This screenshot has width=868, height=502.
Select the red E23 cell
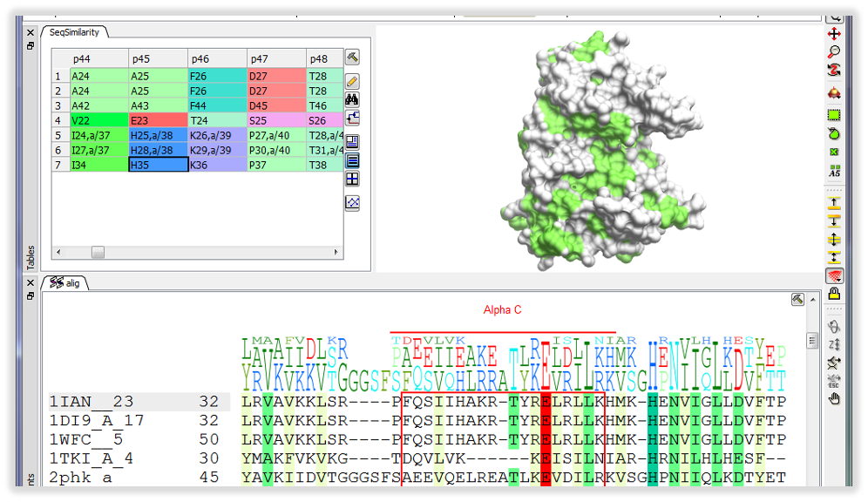(x=159, y=120)
